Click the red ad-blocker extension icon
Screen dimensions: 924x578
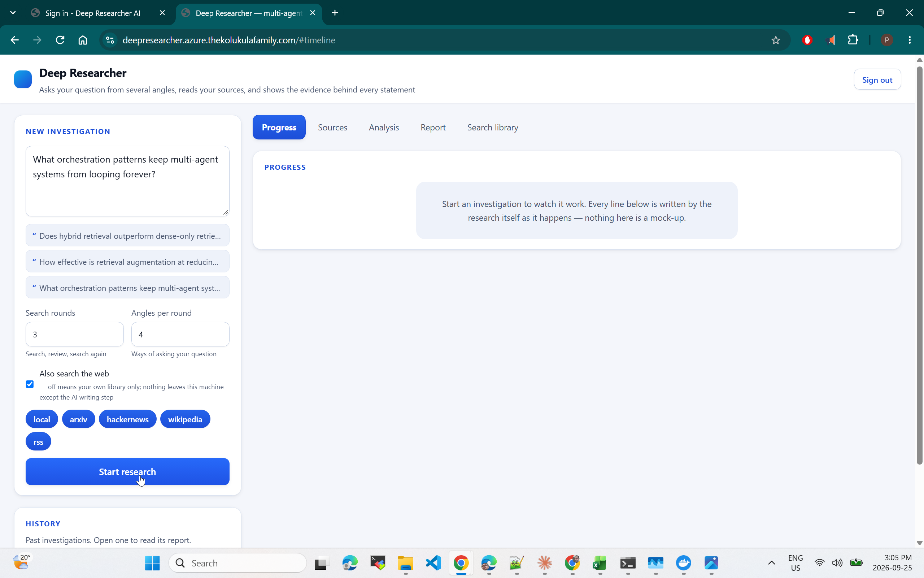pyautogui.click(x=807, y=40)
